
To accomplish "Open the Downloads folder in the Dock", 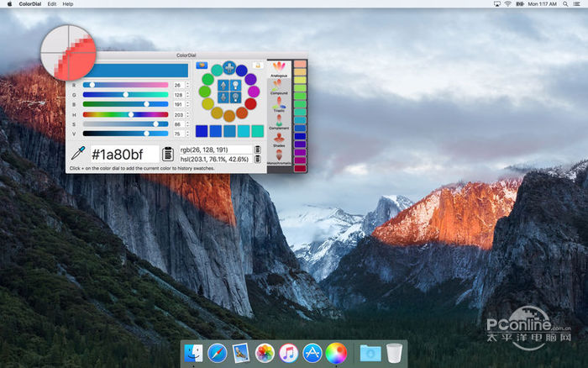I will 370,354.
